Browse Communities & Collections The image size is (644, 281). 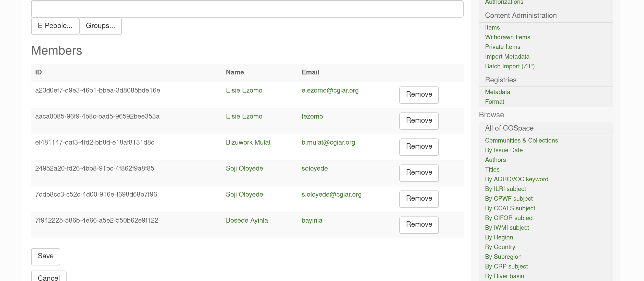click(521, 140)
